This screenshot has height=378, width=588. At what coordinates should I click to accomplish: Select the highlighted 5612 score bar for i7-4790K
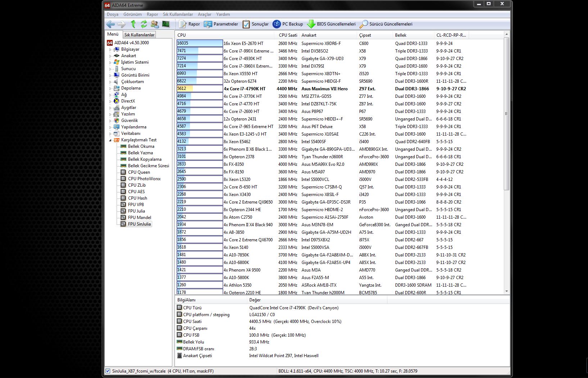[x=200, y=88]
